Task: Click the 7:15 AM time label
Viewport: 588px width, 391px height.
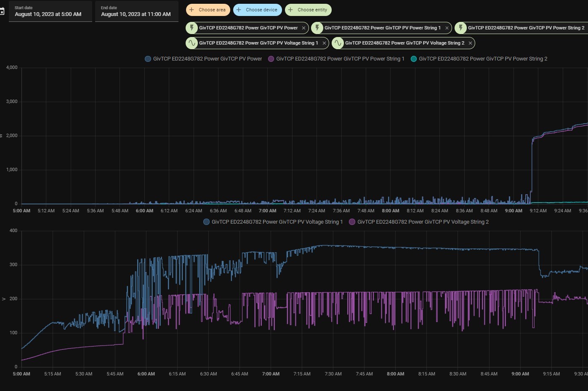Action: point(302,374)
